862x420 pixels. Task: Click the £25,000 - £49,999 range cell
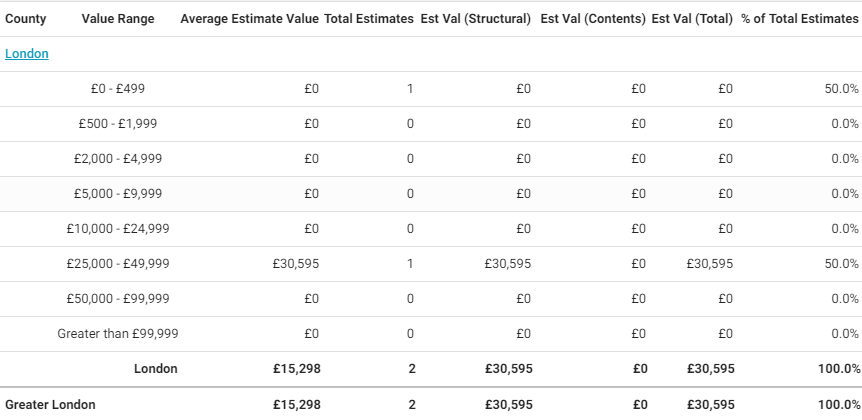[x=118, y=264]
